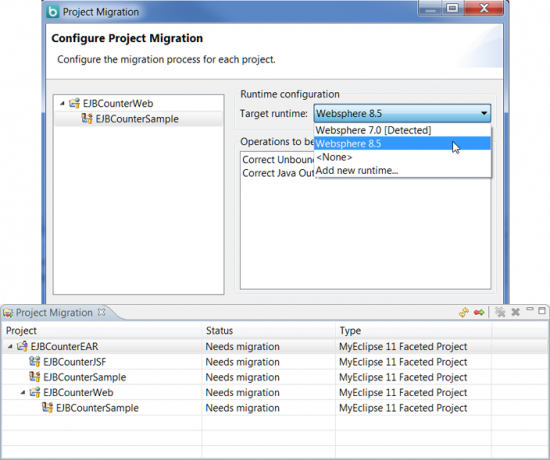This screenshot has height=460, width=550.
Task: Click the icon of EJBCounterSample listed below EJBCounterJSF
Action: pyautogui.click(x=34, y=377)
